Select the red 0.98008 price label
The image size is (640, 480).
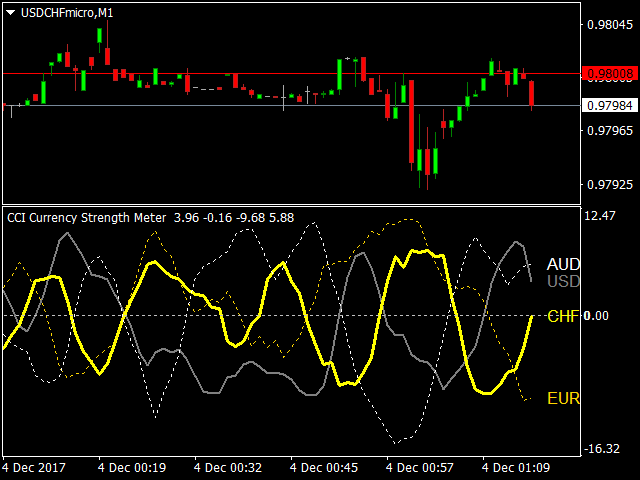(610, 73)
